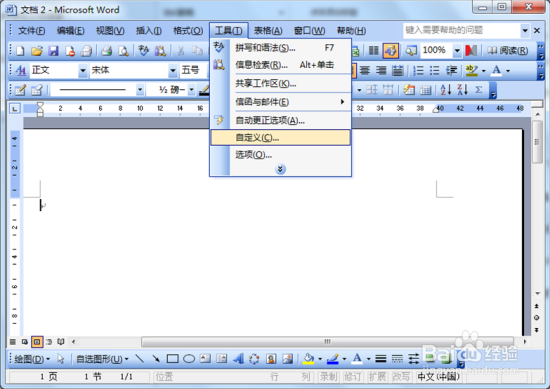
Task: Switch to Normal view button
Action: pos(13,342)
